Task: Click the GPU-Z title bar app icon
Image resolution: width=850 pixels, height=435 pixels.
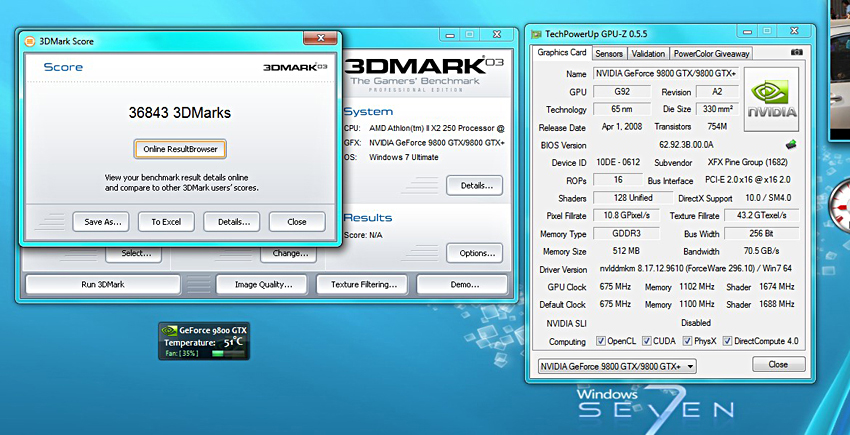Action: pos(536,34)
